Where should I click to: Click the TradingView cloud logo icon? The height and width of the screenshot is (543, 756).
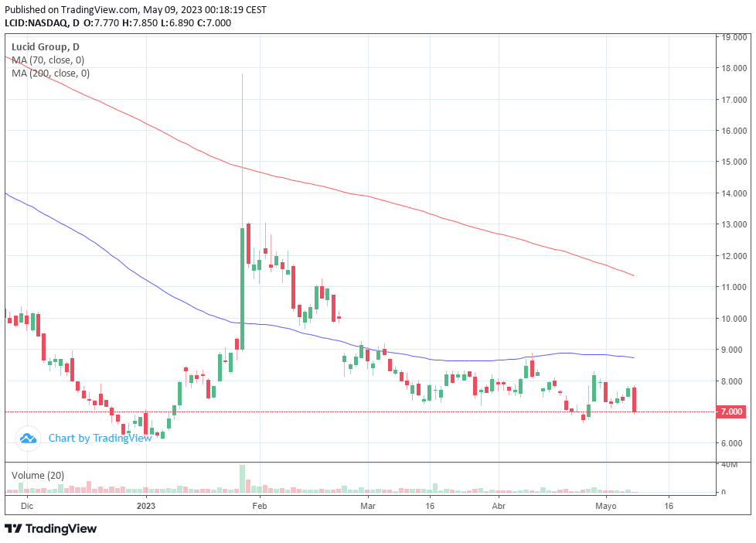pyautogui.click(x=28, y=439)
